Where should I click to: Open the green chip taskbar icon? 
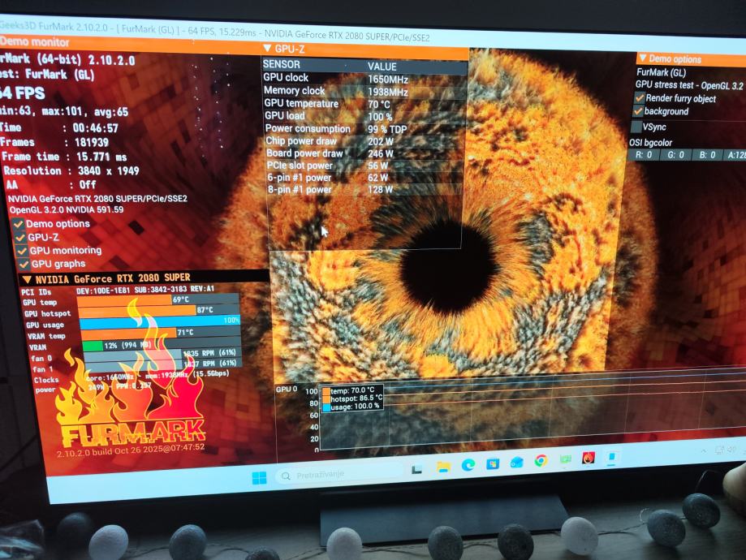(x=565, y=459)
